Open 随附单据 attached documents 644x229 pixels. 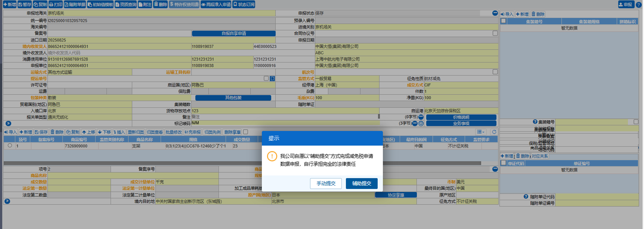point(75,5)
